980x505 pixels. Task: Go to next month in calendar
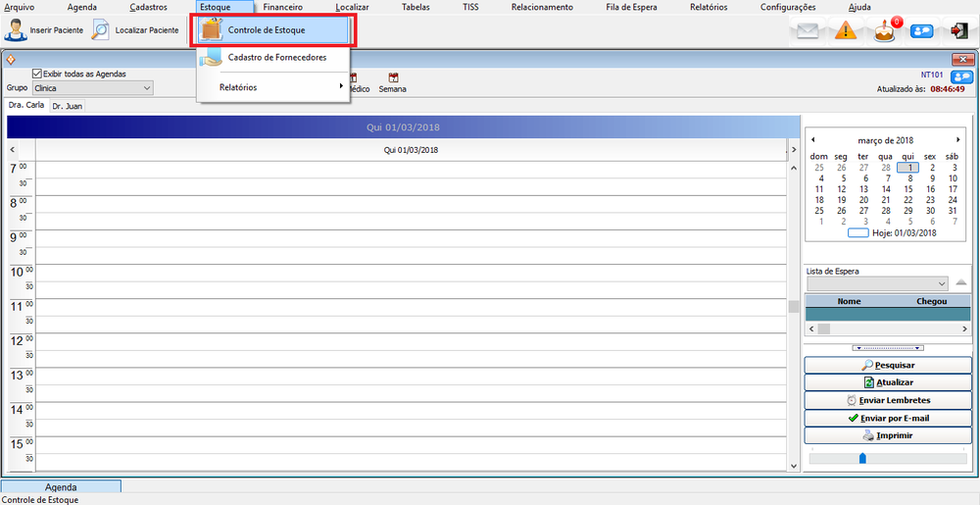957,140
